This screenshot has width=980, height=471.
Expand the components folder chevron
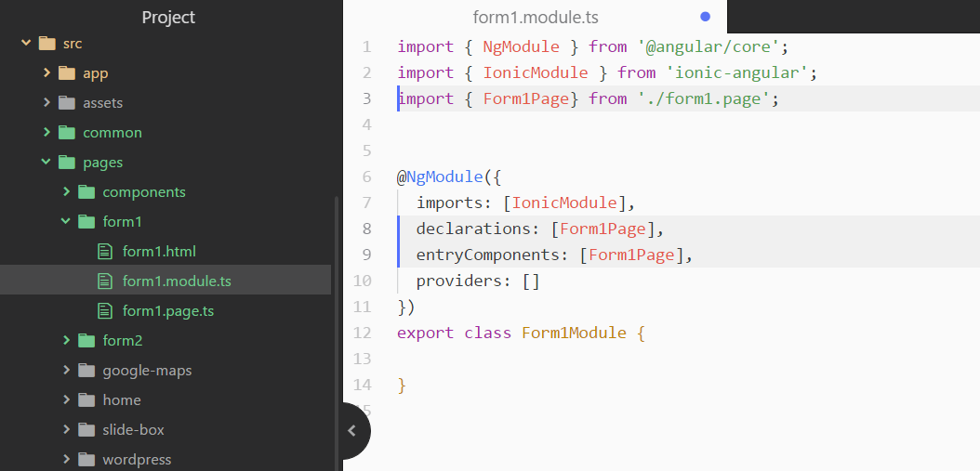pos(66,191)
